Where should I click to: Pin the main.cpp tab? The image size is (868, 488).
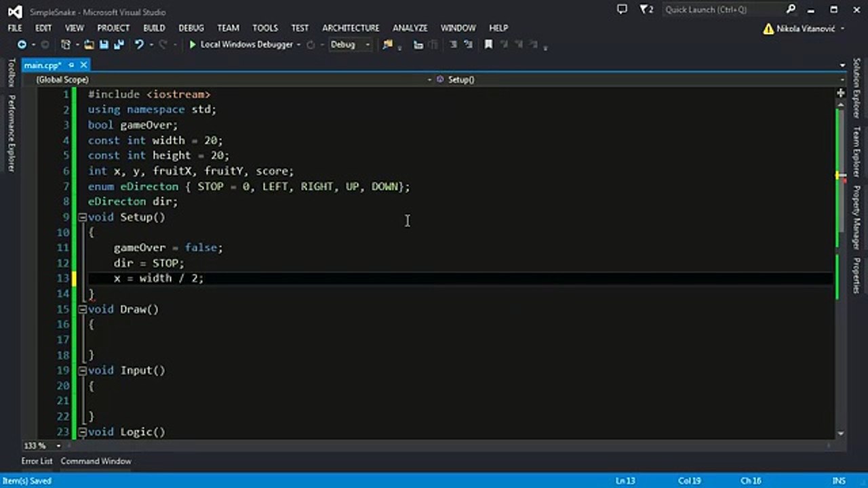pos(71,65)
